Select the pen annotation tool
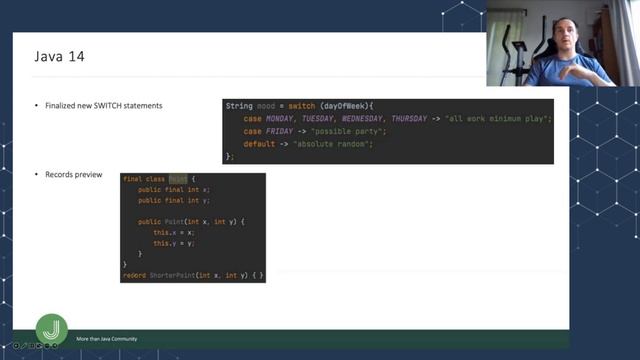Image resolution: width=640 pixels, height=360 pixels. pos(24,346)
